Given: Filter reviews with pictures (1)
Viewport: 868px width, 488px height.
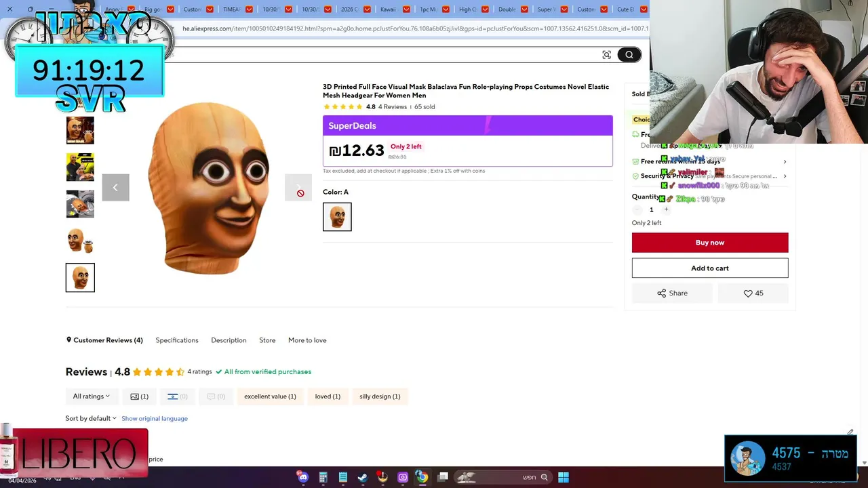Looking at the screenshot, I should (139, 396).
